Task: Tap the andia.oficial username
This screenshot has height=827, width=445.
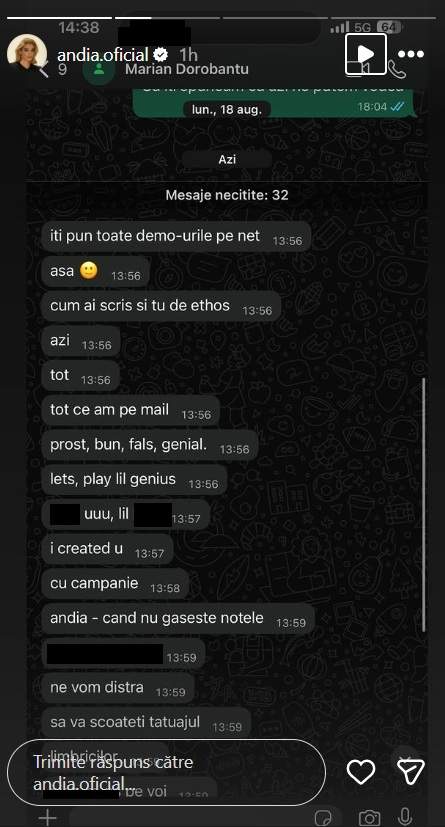Action: point(103,54)
